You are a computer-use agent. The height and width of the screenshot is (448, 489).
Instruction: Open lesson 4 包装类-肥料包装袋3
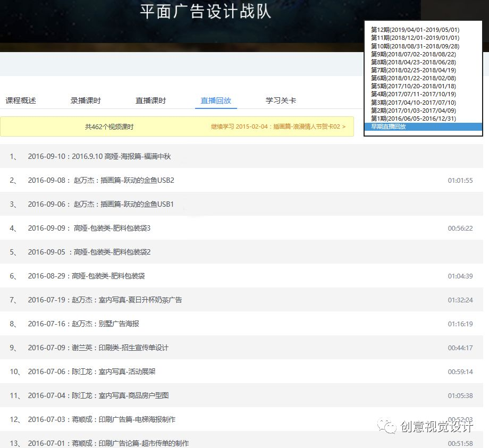pyautogui.click(x=241, y=228)
